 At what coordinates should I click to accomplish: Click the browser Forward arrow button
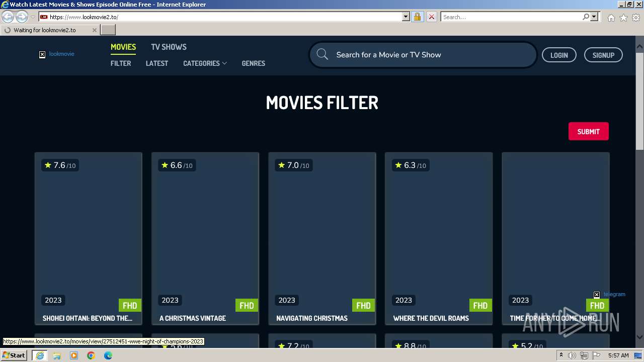coord(22,17)
